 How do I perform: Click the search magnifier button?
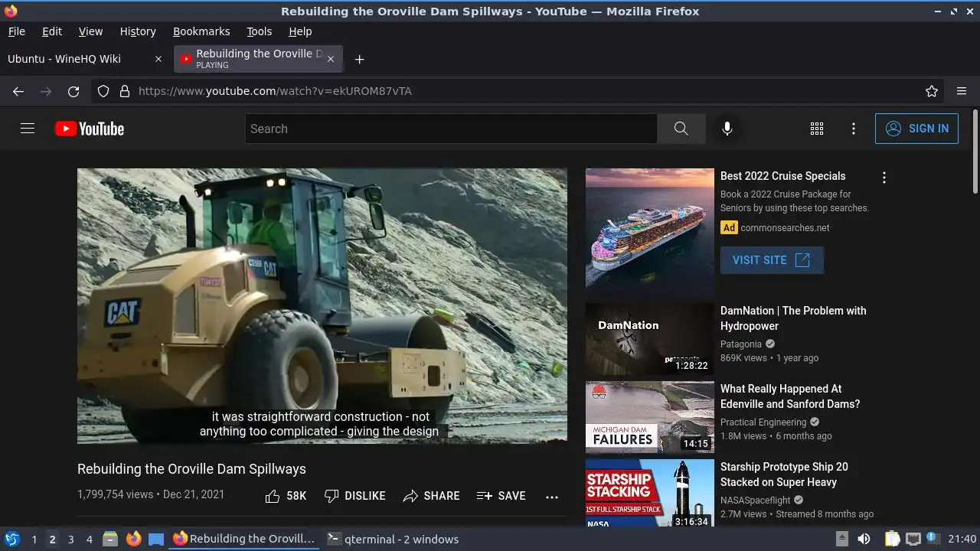(x=681, y=129)
